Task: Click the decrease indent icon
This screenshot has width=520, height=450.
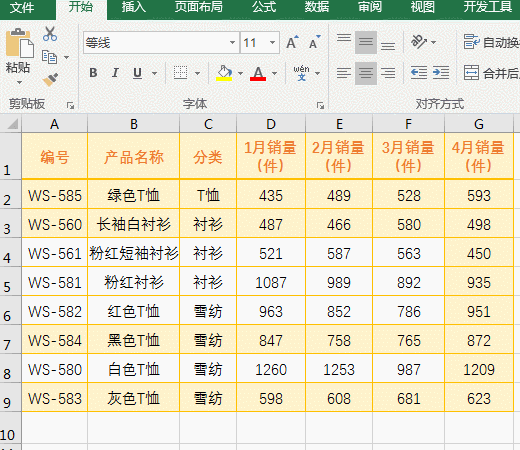Action: 419,73
